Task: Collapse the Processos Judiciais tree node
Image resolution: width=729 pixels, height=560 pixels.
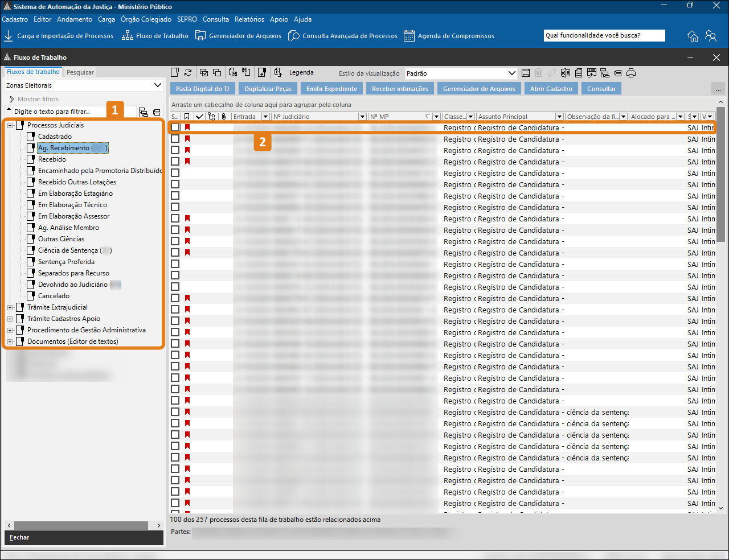Action: (10, 125)
